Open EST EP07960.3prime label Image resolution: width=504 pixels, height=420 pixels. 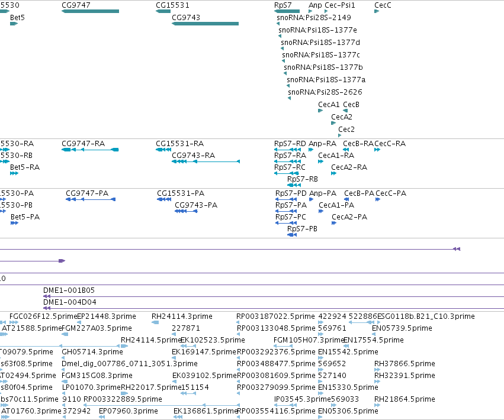129,411
